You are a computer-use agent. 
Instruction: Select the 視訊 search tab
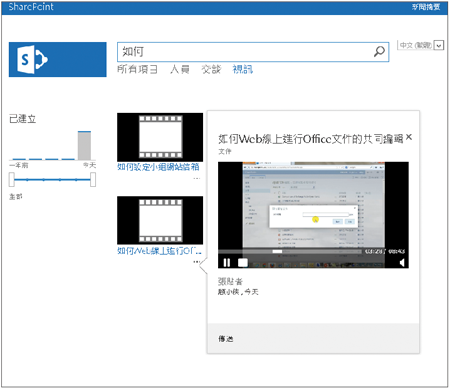(243, 69)
